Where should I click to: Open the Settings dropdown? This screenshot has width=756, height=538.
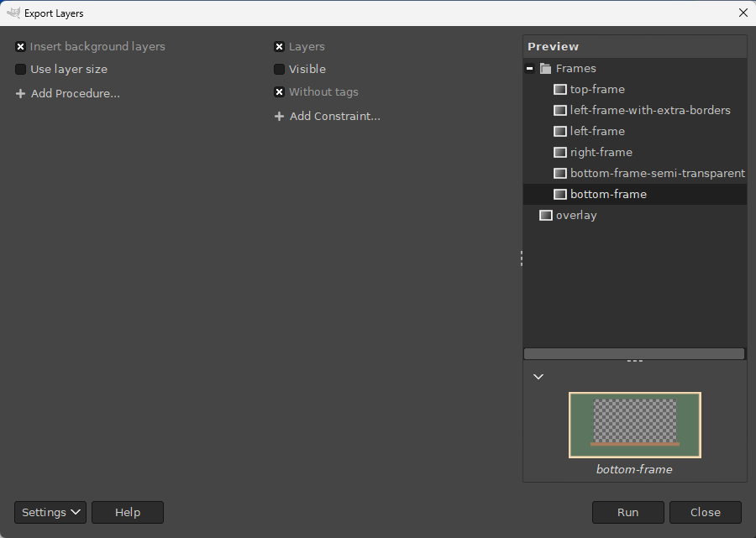coord(50,512)
